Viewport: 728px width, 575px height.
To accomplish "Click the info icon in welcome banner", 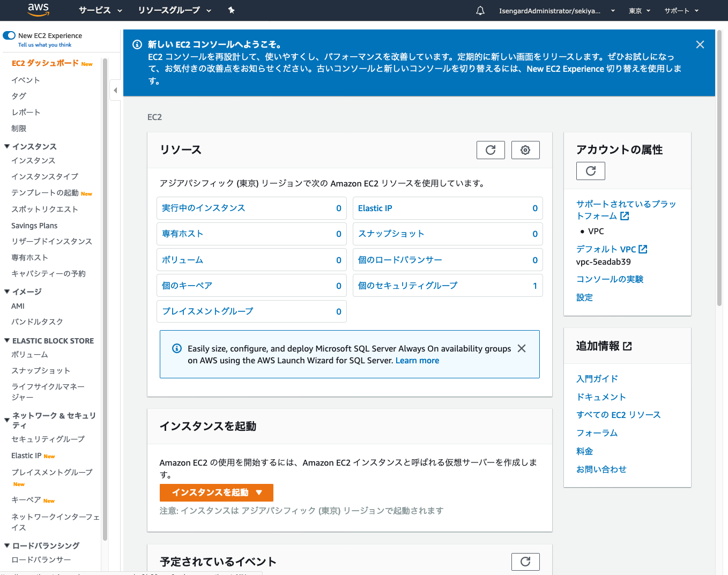I will [137, 44].
